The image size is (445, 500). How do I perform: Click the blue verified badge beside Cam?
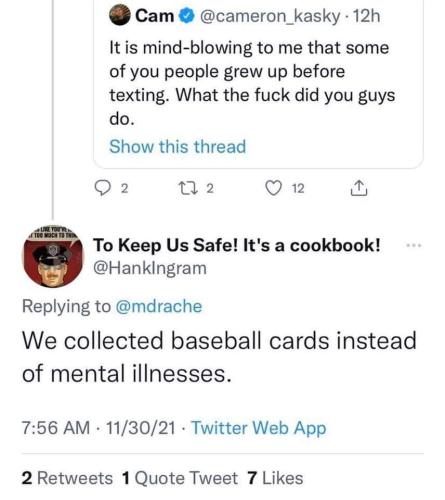[x=187, y=16]
